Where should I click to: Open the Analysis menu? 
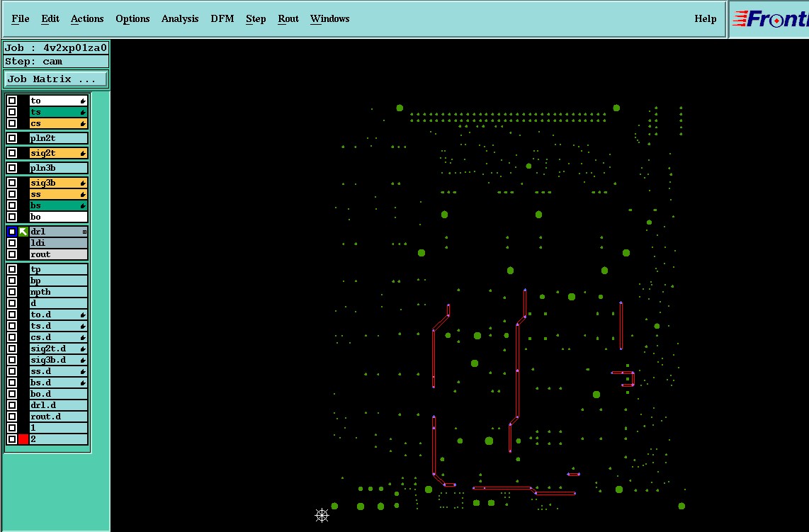pyautogui.click(x=179, y=18)
